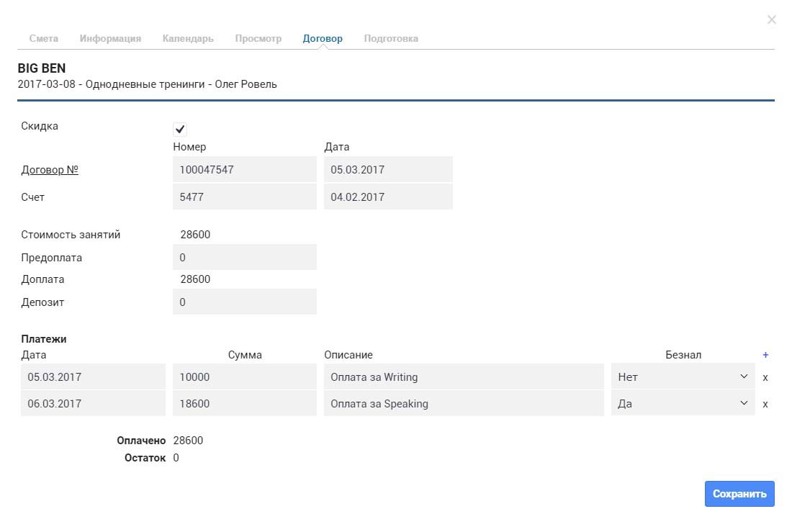Edit contract number field 100047547
Viewport: 792px width, 532px height.
[245, 170]
